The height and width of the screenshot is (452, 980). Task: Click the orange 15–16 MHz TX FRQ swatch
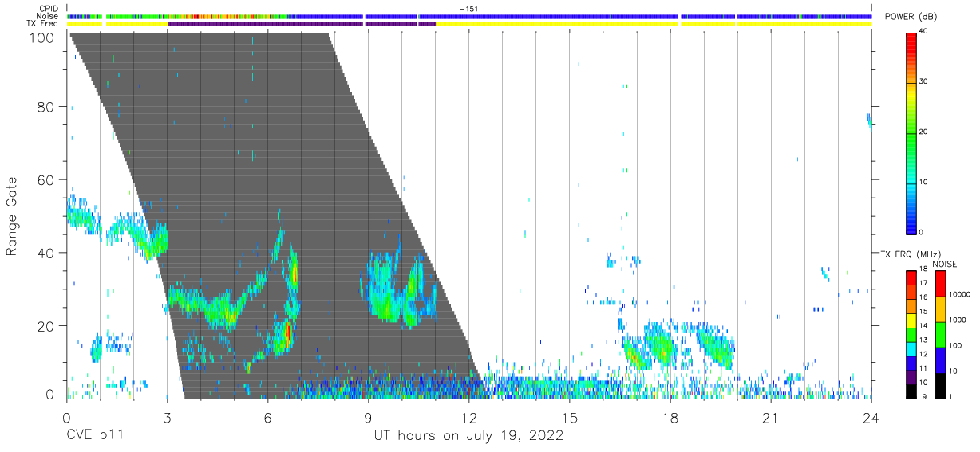(911, 306)
